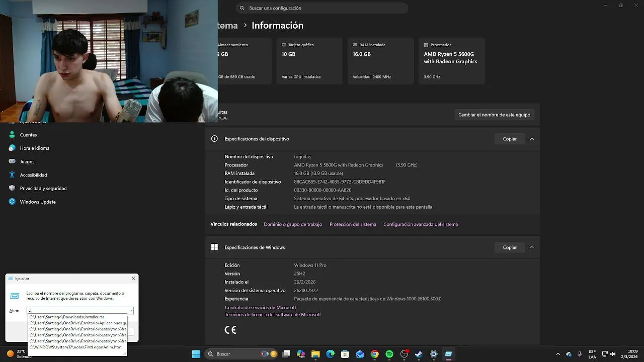The width and height of the screenshot is (644, 362).
Task: Open Contrato de servicios de Microsoft
Action: pyautogui.click(x=261, y=308)
